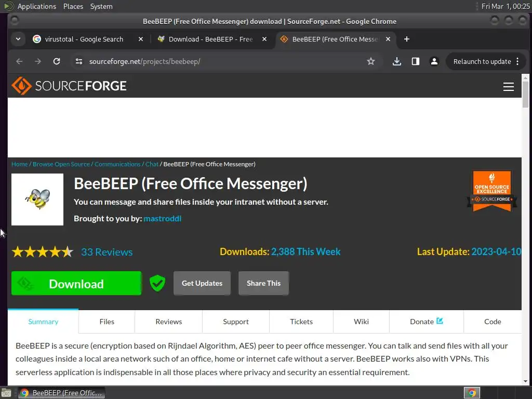This screenshot has width=532, height=399.
Task: Click the green security shield checkmark
Action: point(157,283)
